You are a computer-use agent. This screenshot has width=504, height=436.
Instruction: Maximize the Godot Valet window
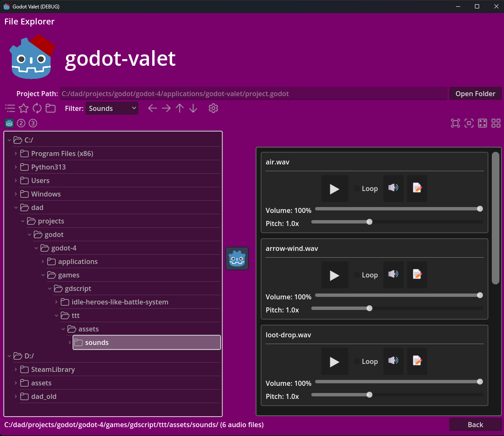point(477,6)
